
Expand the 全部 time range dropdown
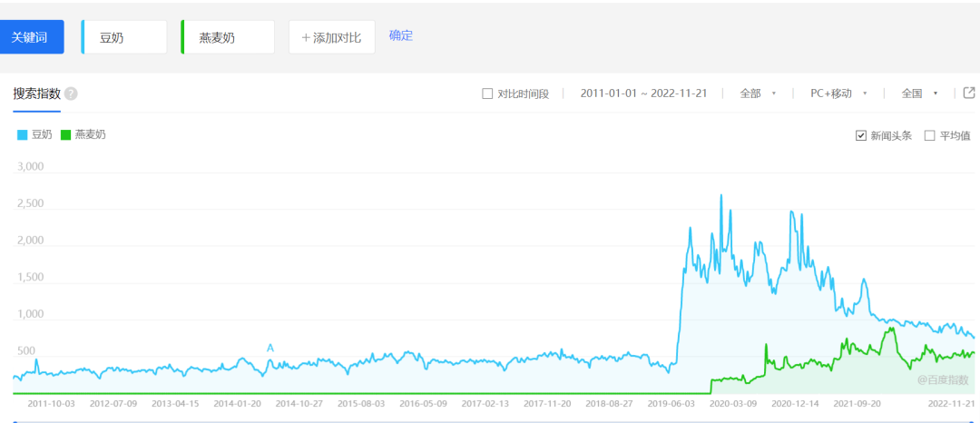tap(758, 93)
